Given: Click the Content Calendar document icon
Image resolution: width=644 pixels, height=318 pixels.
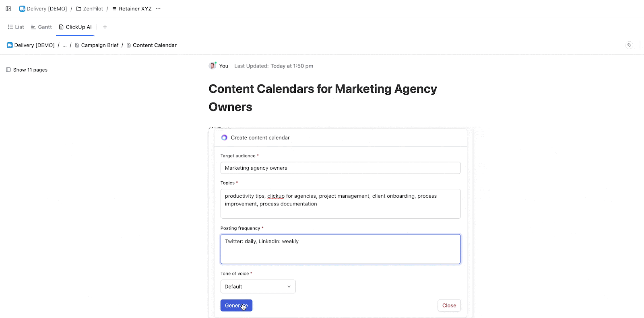Looking at the screenshot, I should 128,45.
